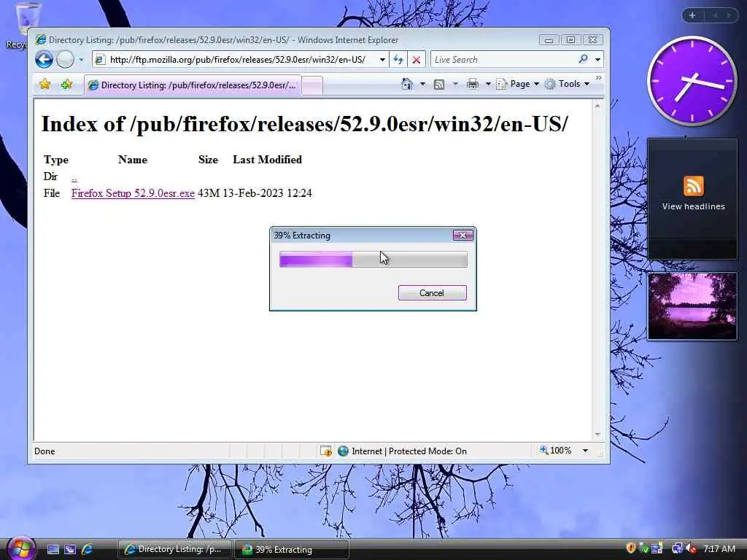The width and height of the screenshot is (747, 560).
Task: Open the recent pages dropdown beside Forward
Action: click(81, 60)
